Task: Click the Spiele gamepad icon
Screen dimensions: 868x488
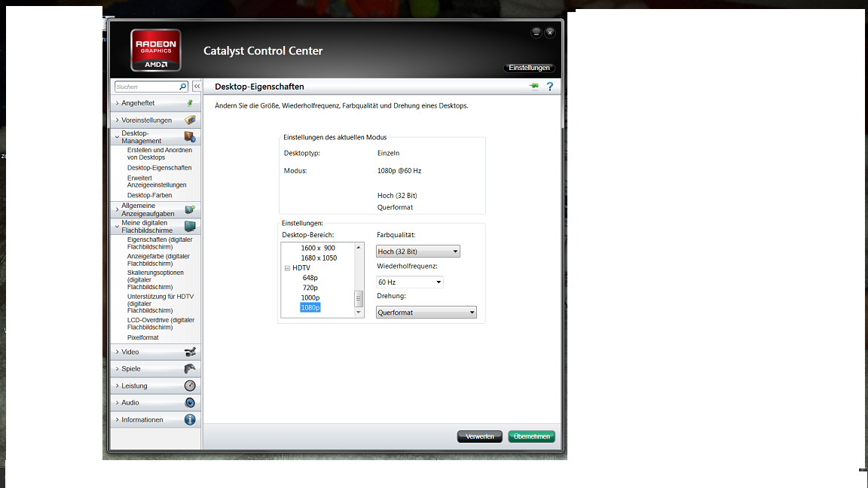Action: click(x=190, y=368)
